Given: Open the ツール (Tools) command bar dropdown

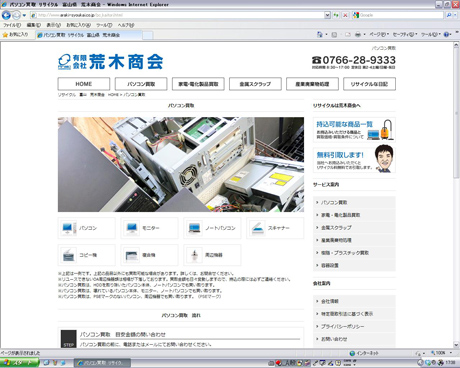Looking at the screenshot, I should click(431, 34).
